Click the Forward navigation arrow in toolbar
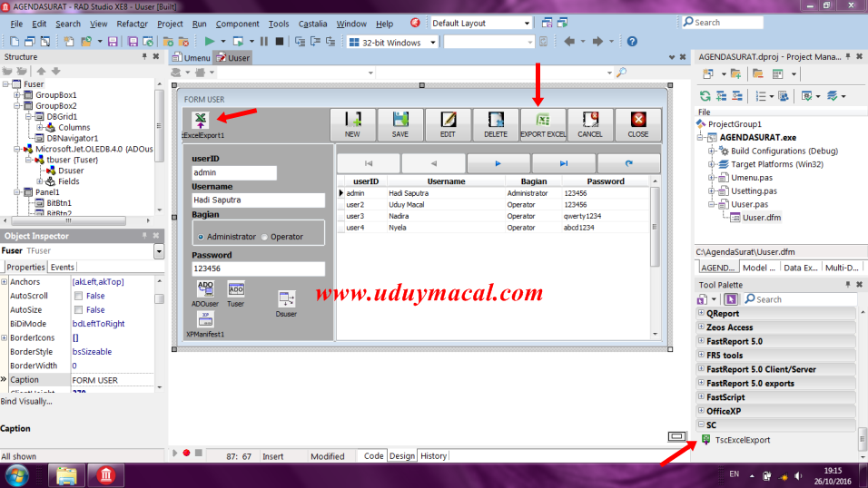 tap(597, 42)
